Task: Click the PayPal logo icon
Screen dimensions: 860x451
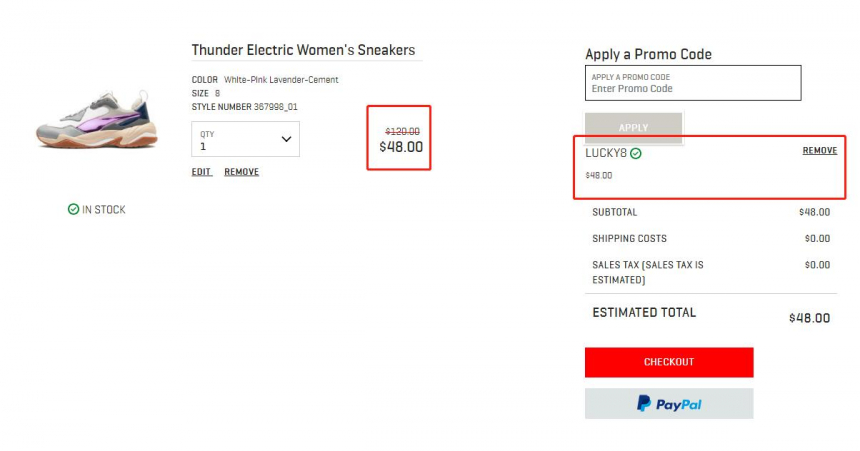Action: [x=644, y=404]
